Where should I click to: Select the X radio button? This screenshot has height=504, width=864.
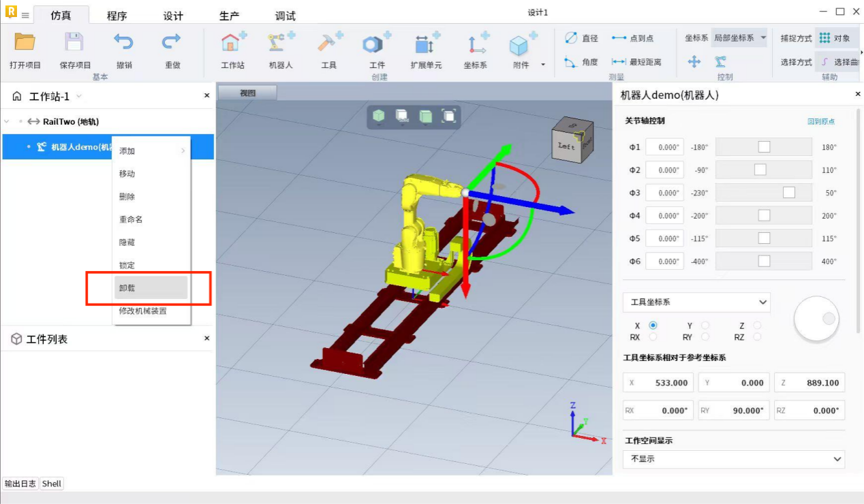[653, 326]
